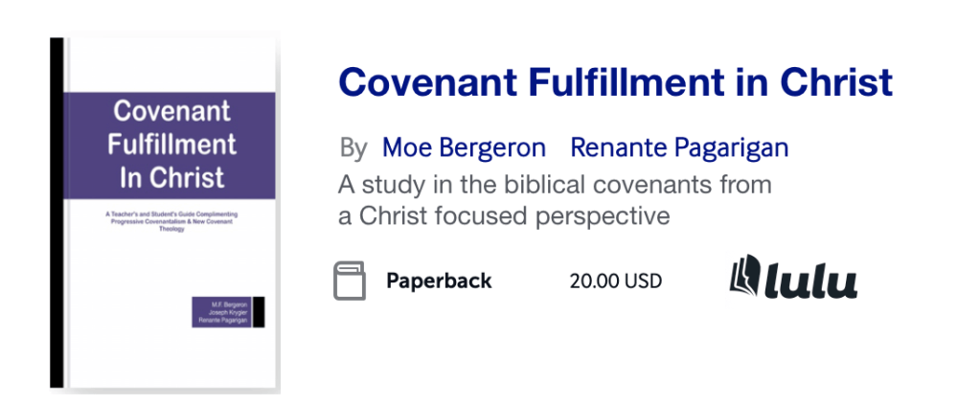Click the word 'Fulfillment' on the book cover

171,145
